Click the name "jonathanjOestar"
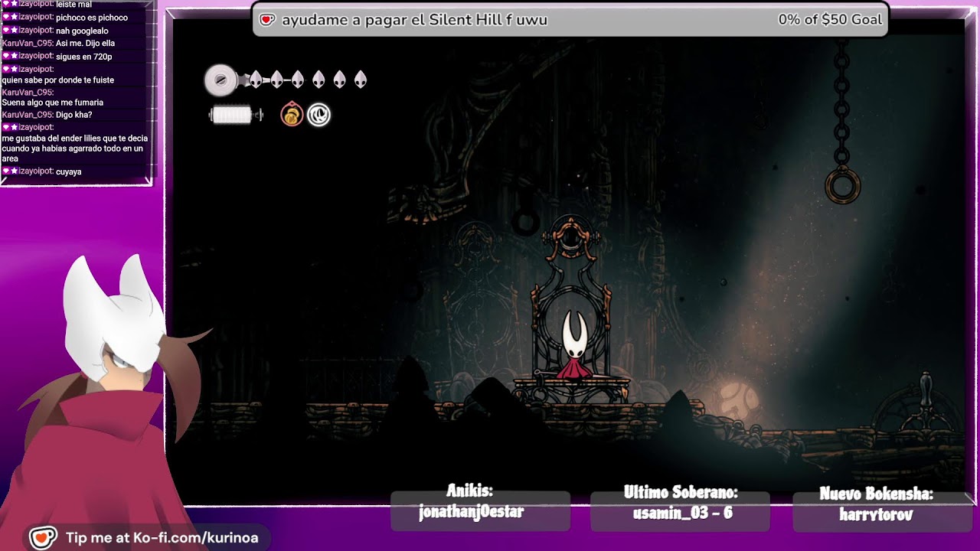980x551 pixels. tap(471, 512)
